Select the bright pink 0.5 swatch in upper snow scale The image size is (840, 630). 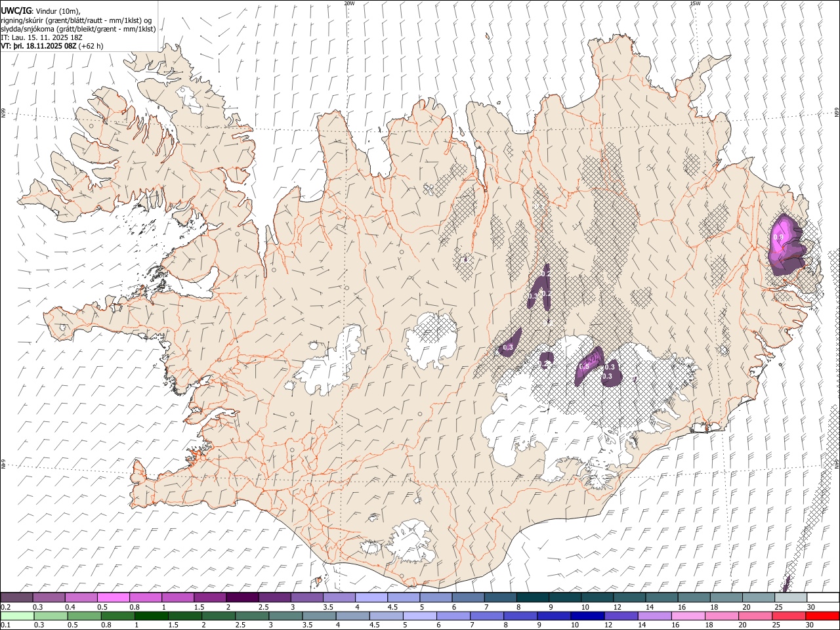113,597
